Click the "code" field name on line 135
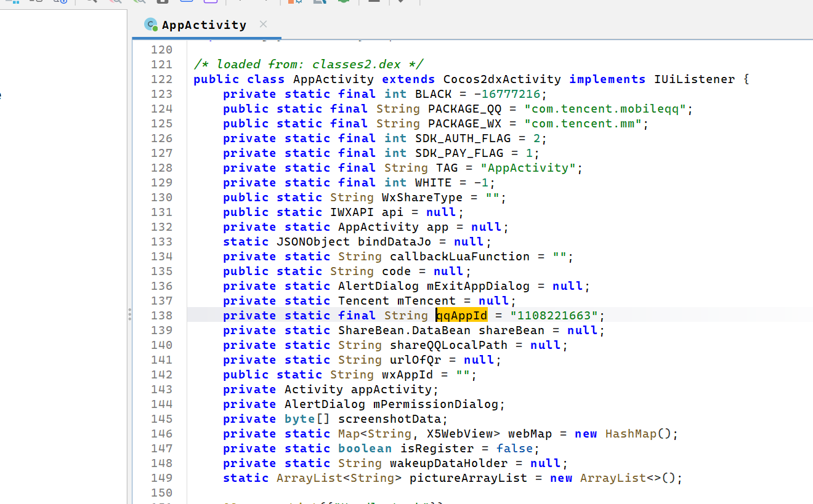 pos(396,271)
